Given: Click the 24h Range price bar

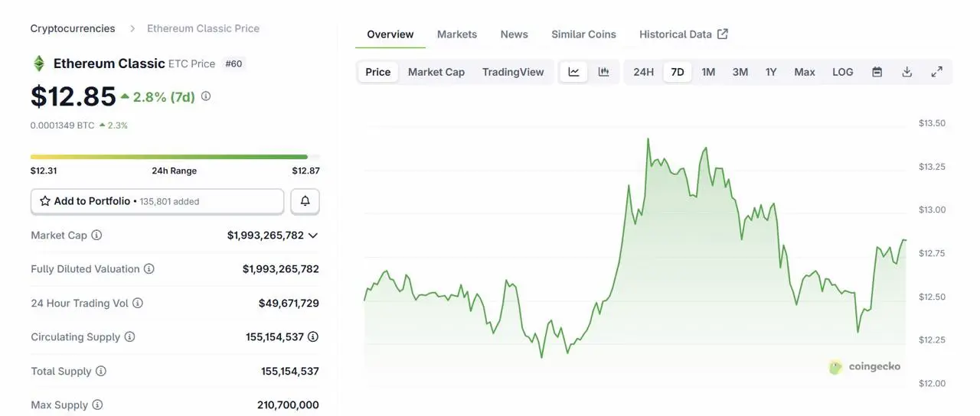Looking at the screenshot, I should pos(168,157).
